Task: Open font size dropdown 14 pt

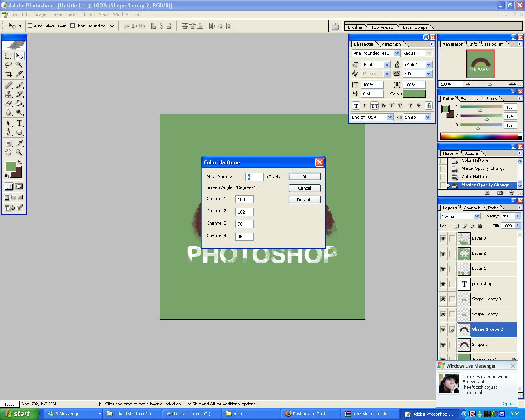Action: [387, 65]
